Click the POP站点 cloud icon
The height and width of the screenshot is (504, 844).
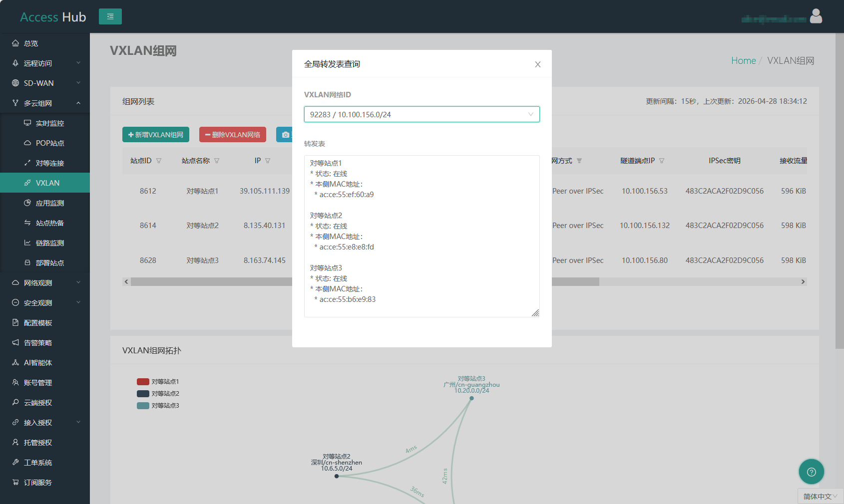point(27,143)
